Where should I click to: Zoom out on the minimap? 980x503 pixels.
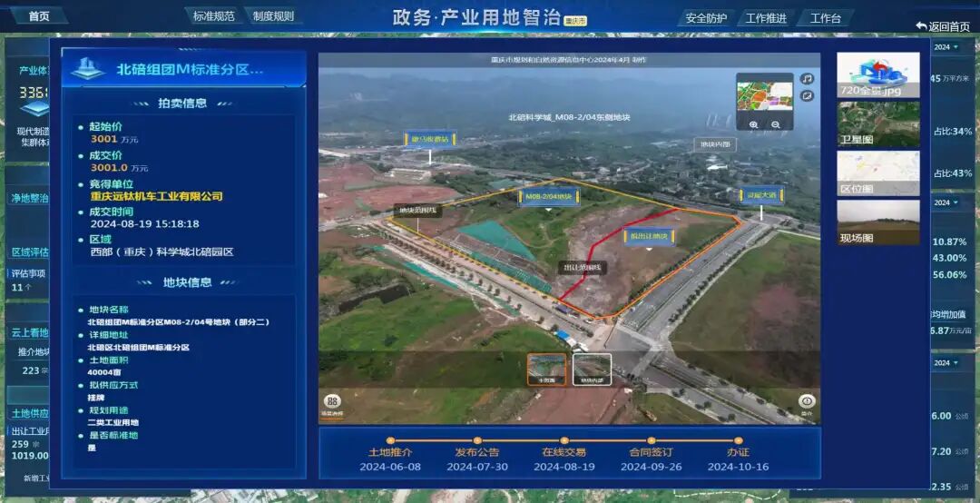[x=776, y=124]
